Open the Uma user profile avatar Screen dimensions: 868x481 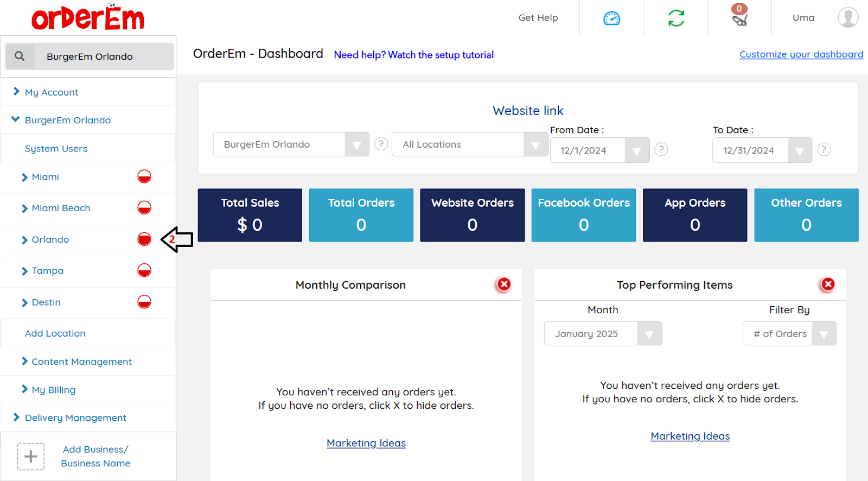point(847,17)
